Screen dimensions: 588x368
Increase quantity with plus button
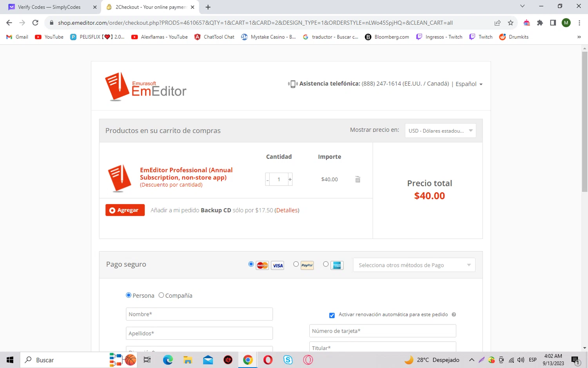[x=290, y=179]
